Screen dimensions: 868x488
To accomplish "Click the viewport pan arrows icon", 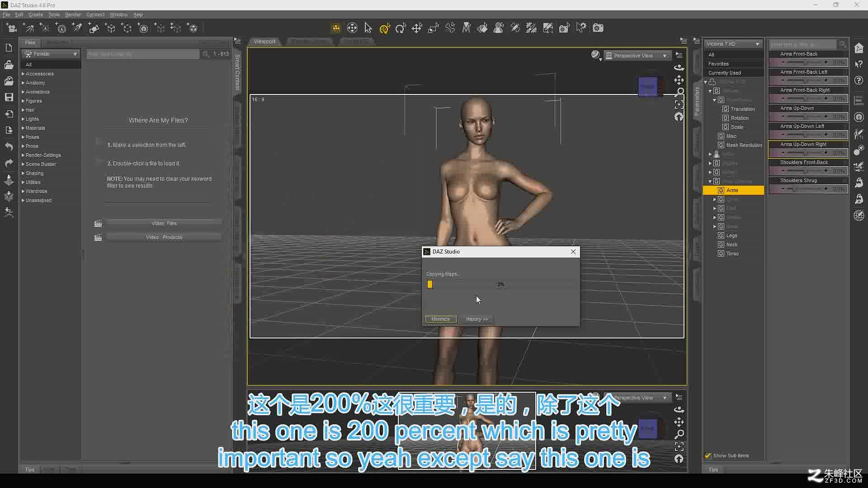I will point(679,80).
